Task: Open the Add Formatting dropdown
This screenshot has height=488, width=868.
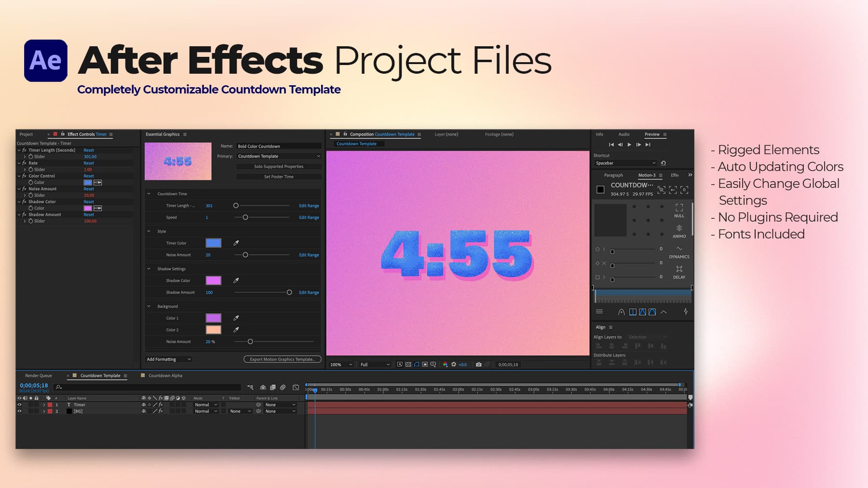Action: point(168,359)
